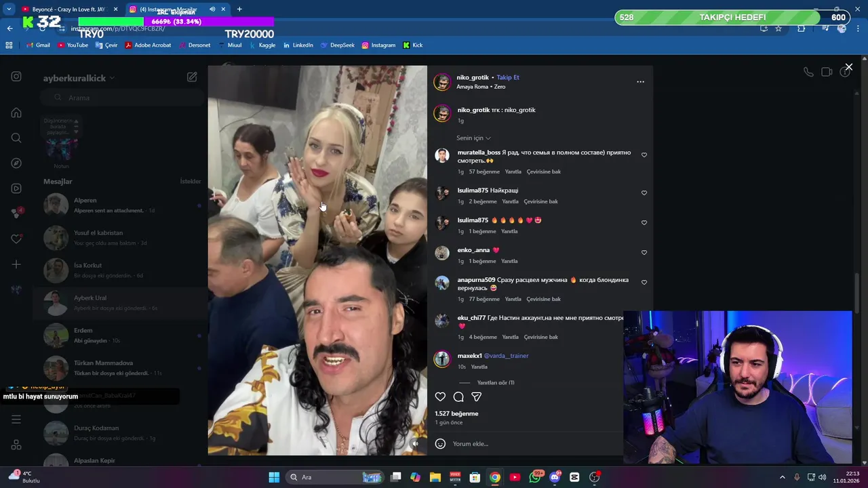Viewport: 868px width, 488px height.
Task: Open Discord from taskbar
Action: click(555, 477)
